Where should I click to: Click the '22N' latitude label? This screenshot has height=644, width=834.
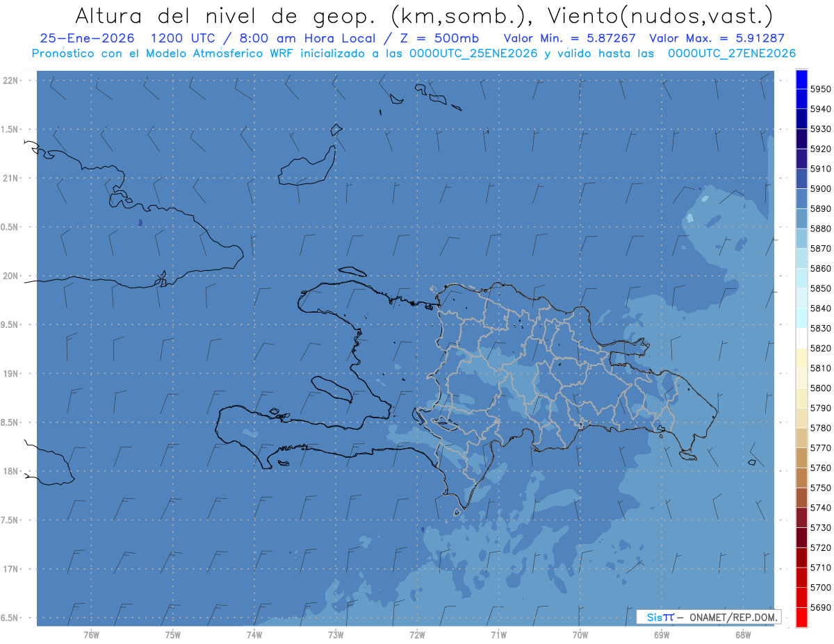[x=10, y=80]
